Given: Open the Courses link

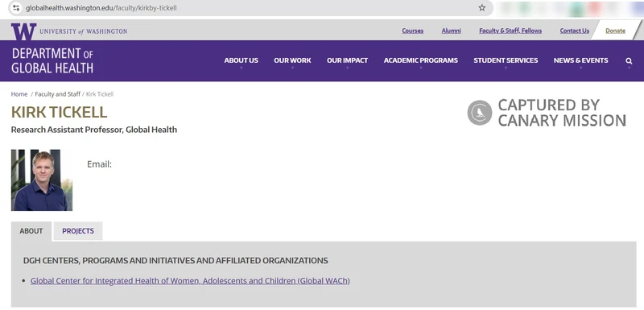Looking at the screenshot, I should pos(413,31).
